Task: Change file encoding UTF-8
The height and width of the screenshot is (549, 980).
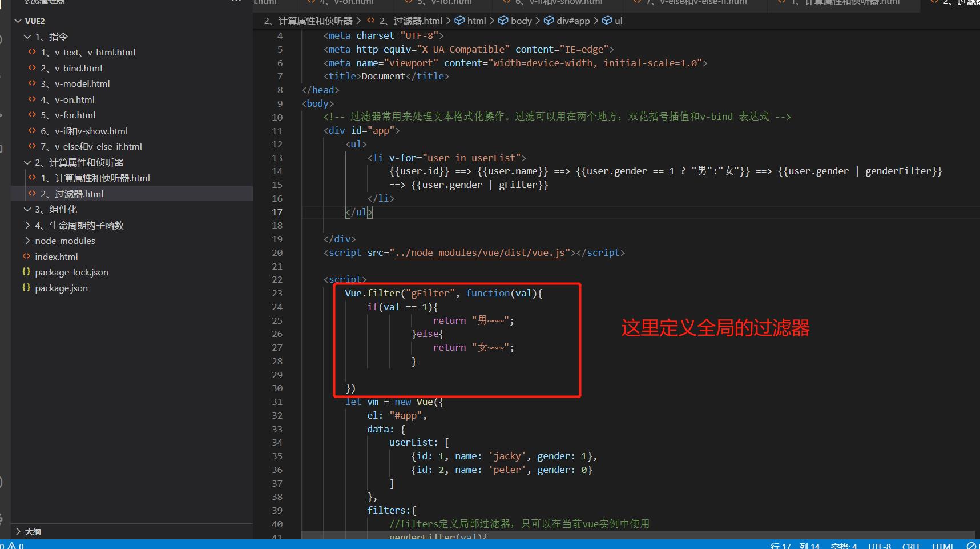Action: pyautogui.click(x=880, y=546)
